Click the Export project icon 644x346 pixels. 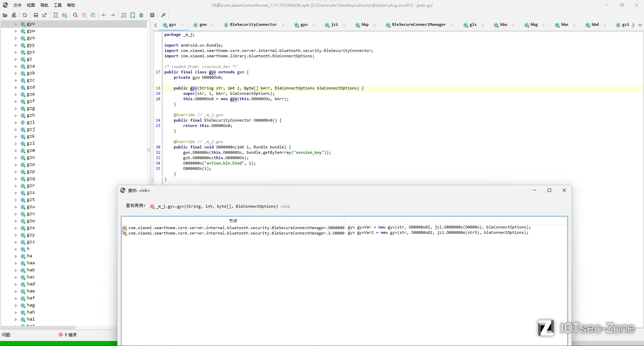[x=45, y=15]
